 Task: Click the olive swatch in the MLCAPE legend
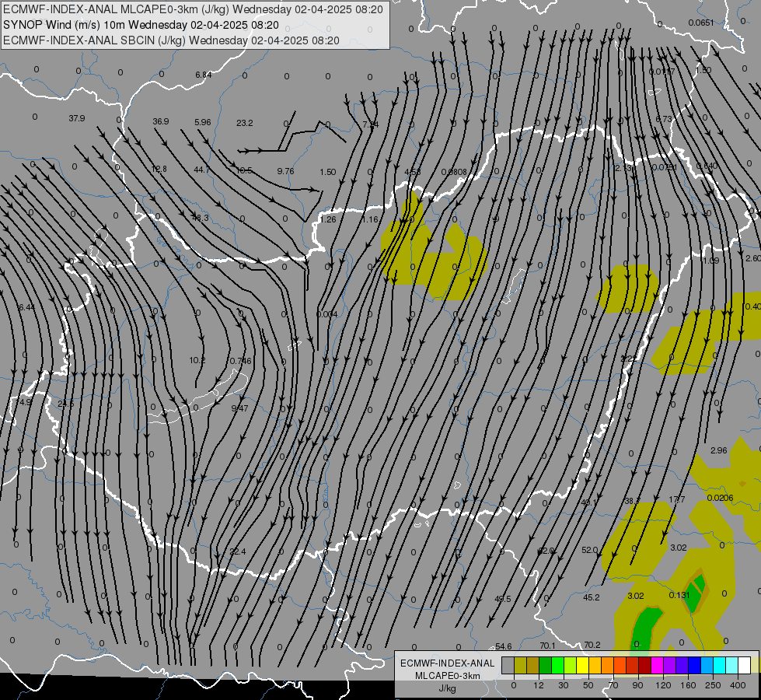tap(520, 665)
